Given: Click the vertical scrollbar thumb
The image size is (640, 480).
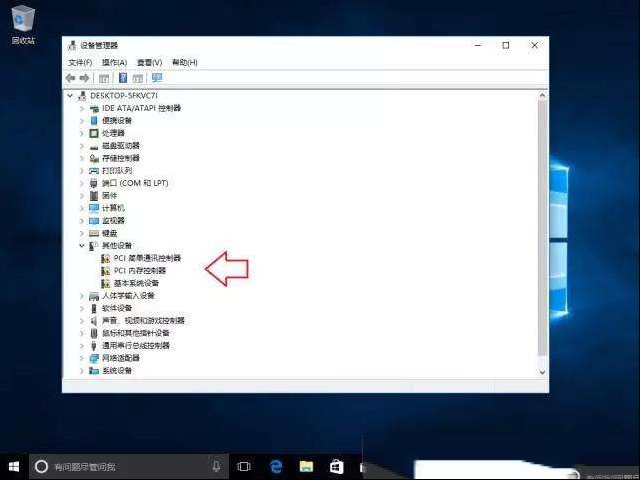Looking at the screenshot, I should [x=542, y=229].
